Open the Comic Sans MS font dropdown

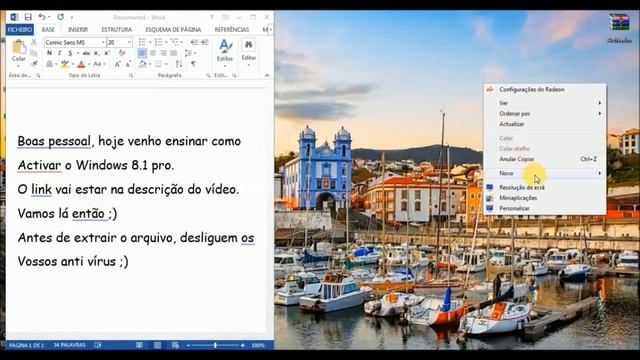(103, 42)
